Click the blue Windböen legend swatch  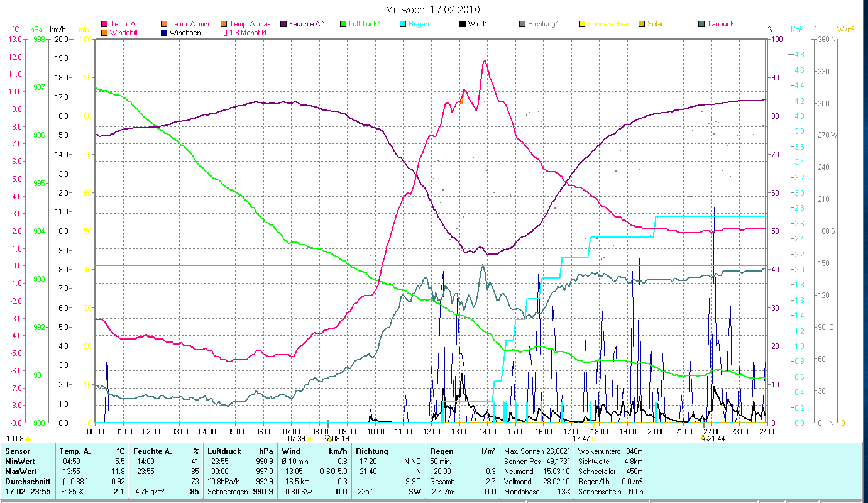[164, 32]
